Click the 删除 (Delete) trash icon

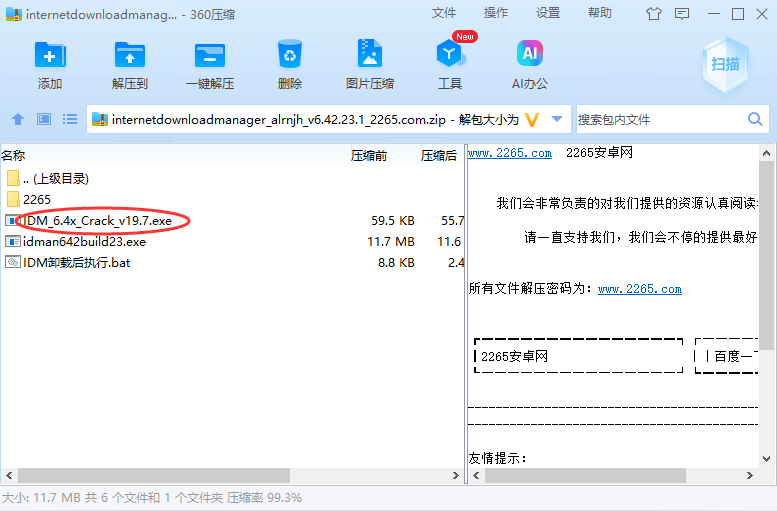pyautogui.click(x=290, y=54)
